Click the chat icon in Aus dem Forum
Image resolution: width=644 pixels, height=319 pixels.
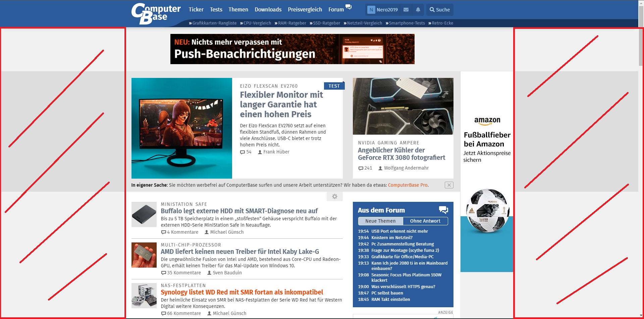coord(443,210)
